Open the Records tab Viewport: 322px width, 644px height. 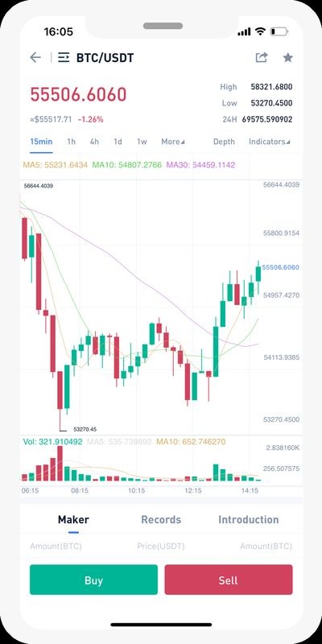pyautogui.click(x=161, y=519)
